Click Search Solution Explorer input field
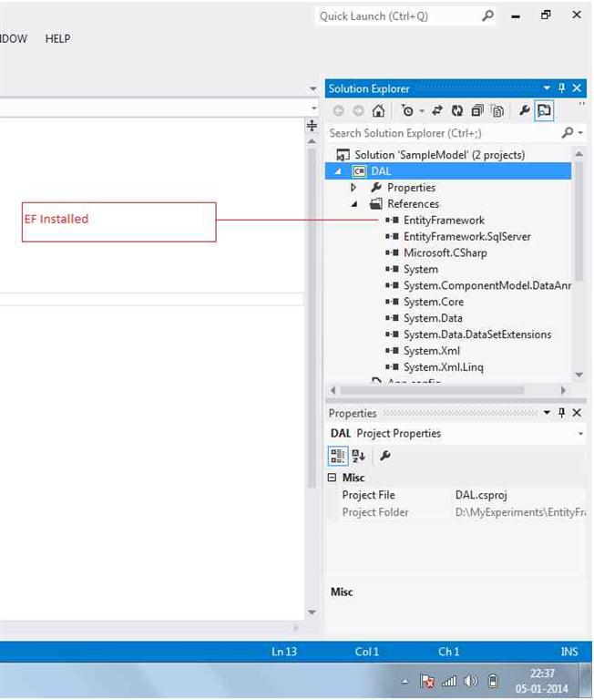 (443, 133)
